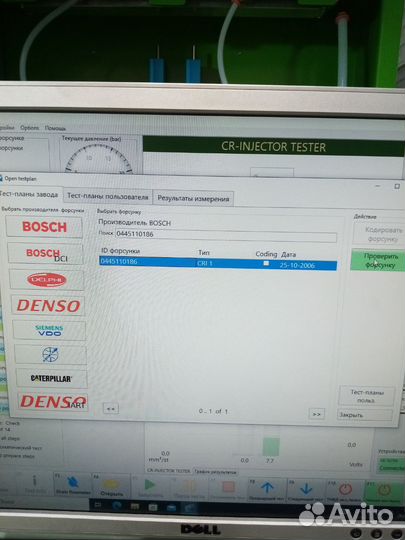Screen dimensions: 405x540
Task: Choose the Siemens VDO manufacturer button
Action: [x=49, y=330]
